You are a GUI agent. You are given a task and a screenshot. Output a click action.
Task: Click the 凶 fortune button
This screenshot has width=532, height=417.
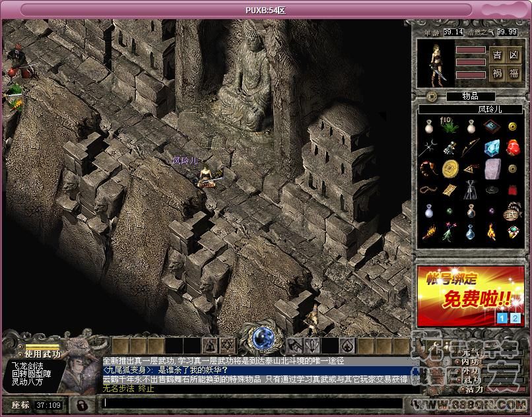[514, 55]
